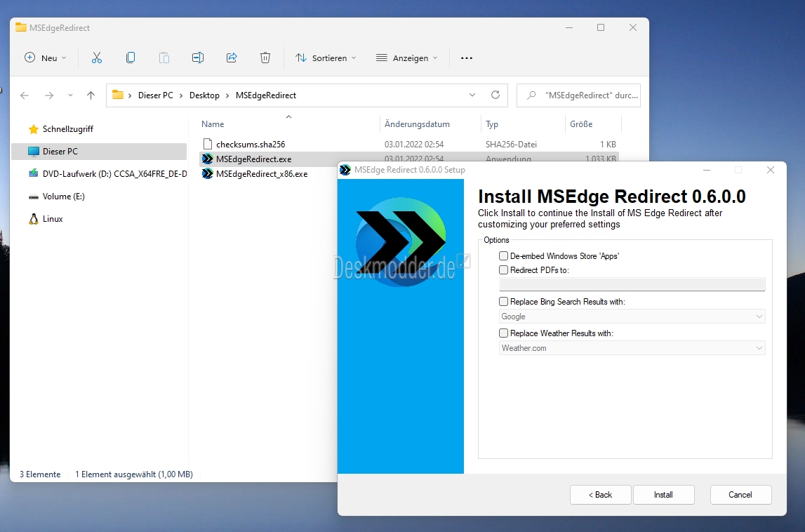
Task: Refresh the MSEdgeRedirect folder view
Action: pos(495,95)
